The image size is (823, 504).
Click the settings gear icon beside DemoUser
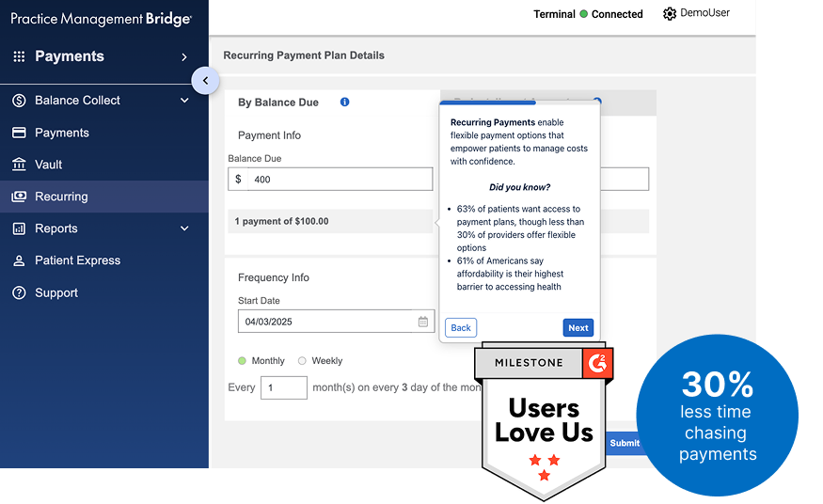pos(669,14)
